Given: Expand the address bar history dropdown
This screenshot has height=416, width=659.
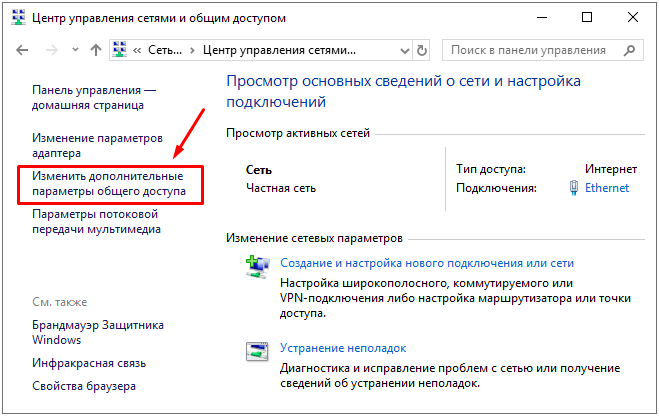Looking at the screenshot, I should click(x=404, y=51).
